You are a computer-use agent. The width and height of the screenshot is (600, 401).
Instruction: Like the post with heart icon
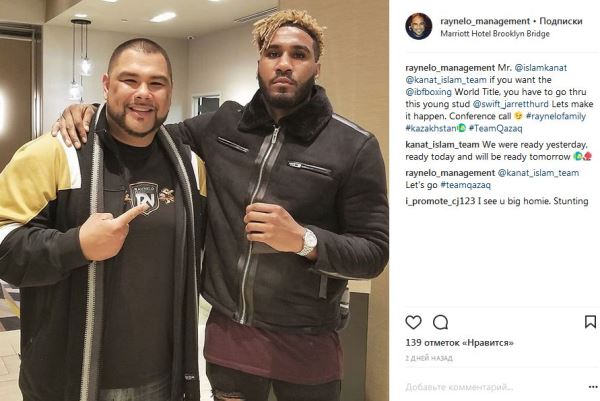click(x=413, y=322)
